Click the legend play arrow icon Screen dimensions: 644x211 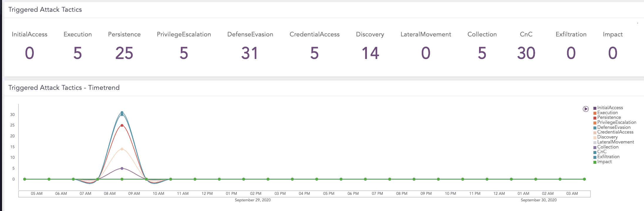(586, 109)
